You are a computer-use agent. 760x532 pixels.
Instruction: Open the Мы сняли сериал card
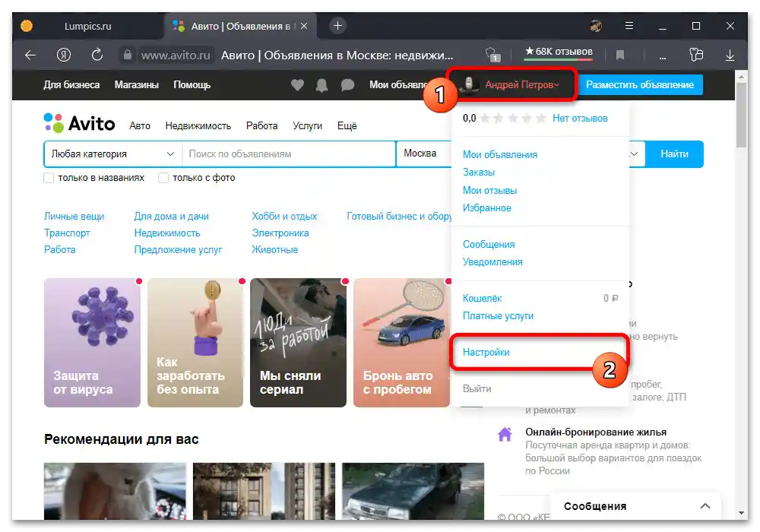tap(298, 343)
